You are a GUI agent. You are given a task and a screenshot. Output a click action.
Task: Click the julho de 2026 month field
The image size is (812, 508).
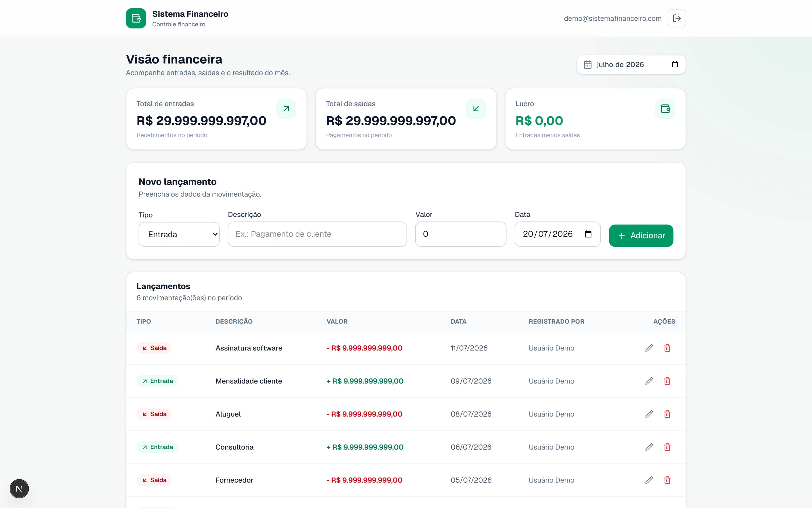[x=631, y=65]
